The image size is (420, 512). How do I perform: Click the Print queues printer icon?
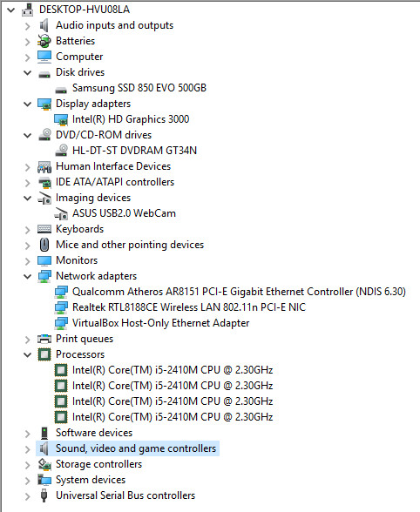click(44, 339)
